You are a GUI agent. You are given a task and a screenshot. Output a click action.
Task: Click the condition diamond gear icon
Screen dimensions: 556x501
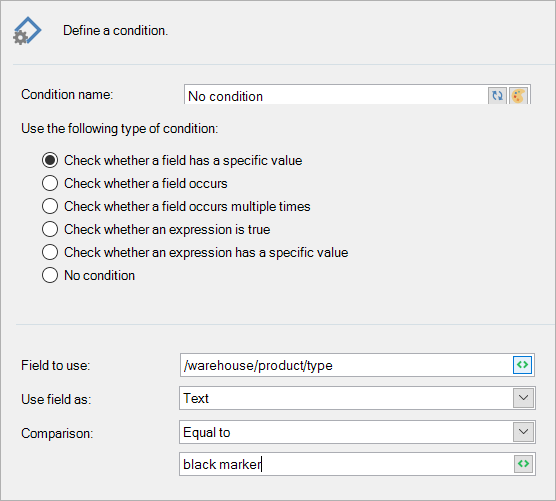(27, 31)
